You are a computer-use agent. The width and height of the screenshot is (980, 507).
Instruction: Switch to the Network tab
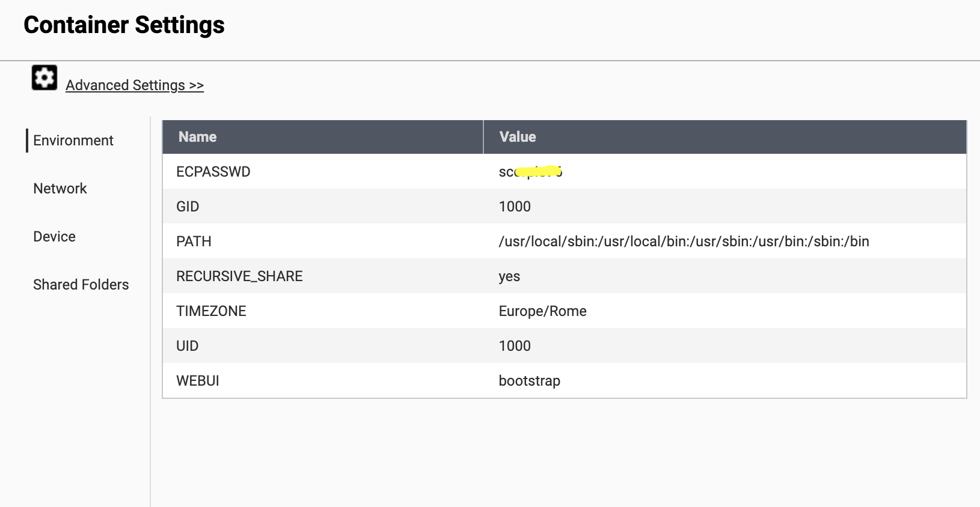pyautogui.click(x=60, y=189)
